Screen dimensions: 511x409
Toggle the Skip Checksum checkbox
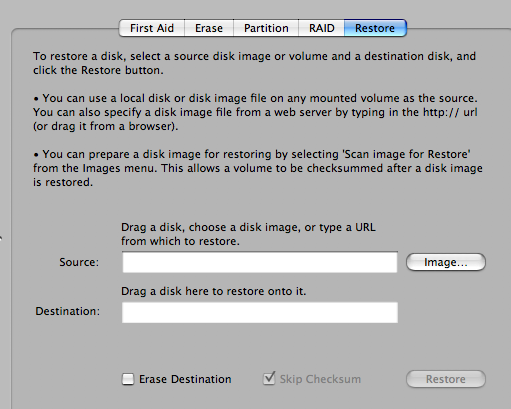269,378
